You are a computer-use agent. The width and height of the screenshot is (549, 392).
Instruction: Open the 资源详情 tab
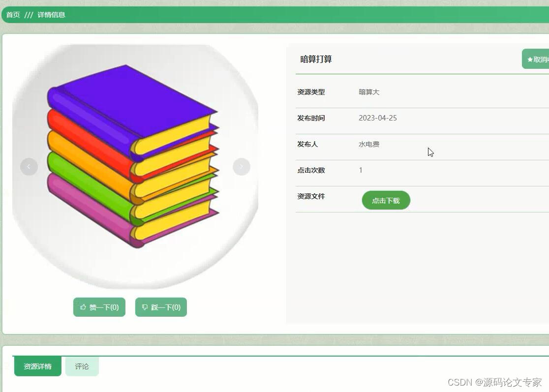click(37, 366)
